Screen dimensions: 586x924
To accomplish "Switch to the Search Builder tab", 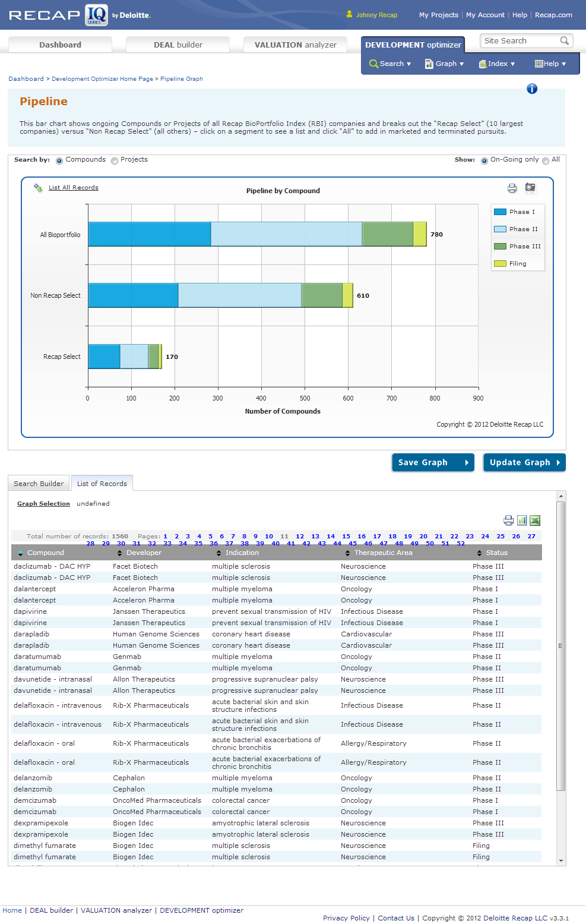I will point(39,484).
